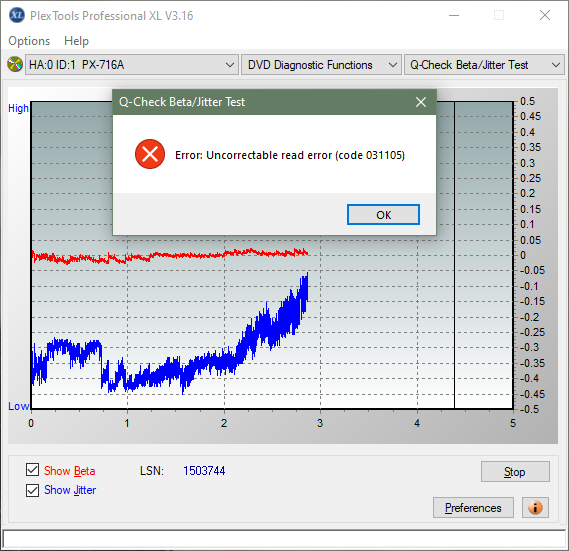The height and width of the screenshot is (551, 569).
Task: Open the DVD Diagnostic Functions dropdown
Action: pos(321,65)
